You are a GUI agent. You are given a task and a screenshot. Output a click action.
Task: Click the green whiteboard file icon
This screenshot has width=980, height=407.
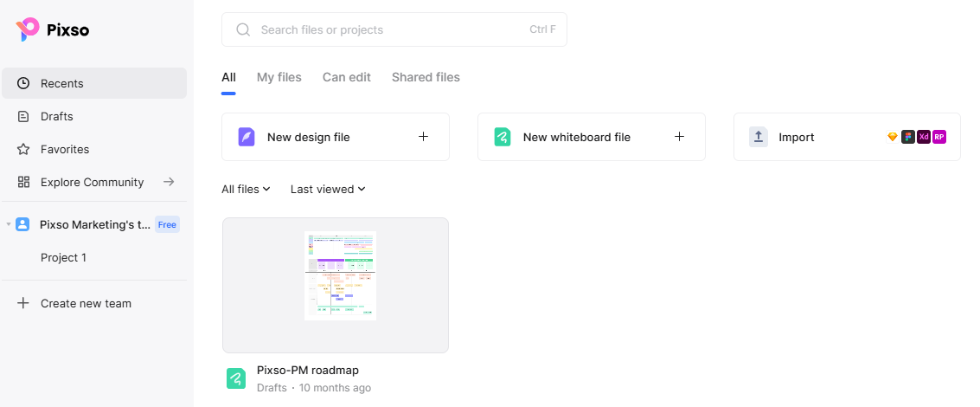click(503, 137)
